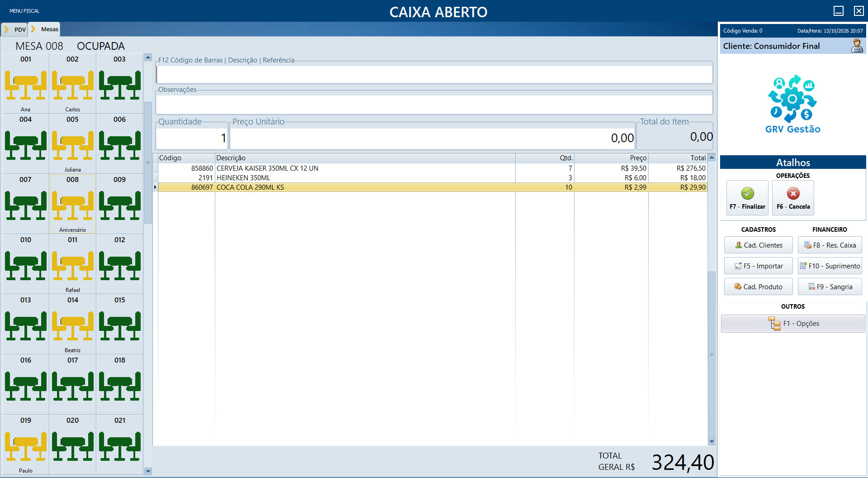The height and width of the screenshot is (478, 868).
Task: Select free table 021
Action: pos(119,445)
